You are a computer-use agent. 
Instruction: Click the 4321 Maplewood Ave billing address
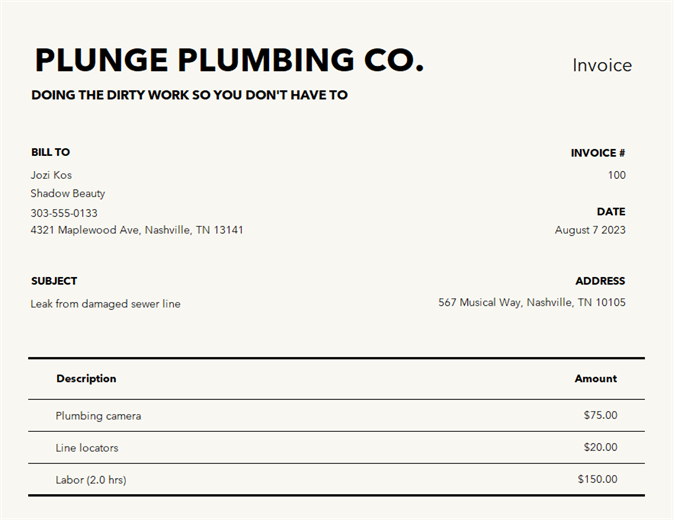[137, 230]
